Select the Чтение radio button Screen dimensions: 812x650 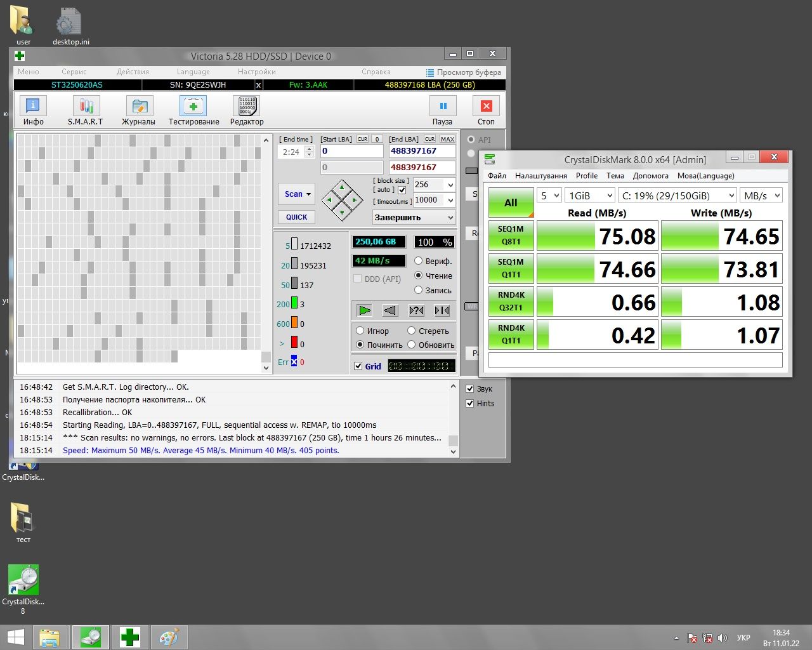(418, 275)
